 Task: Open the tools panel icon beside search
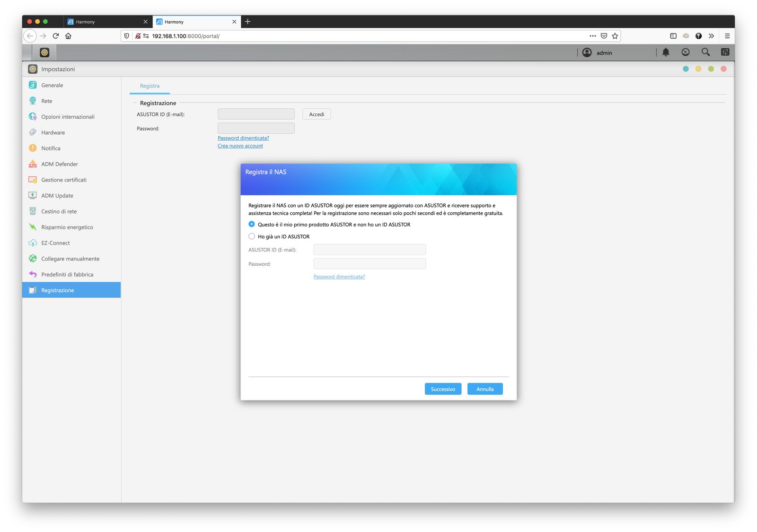(725, 52)
